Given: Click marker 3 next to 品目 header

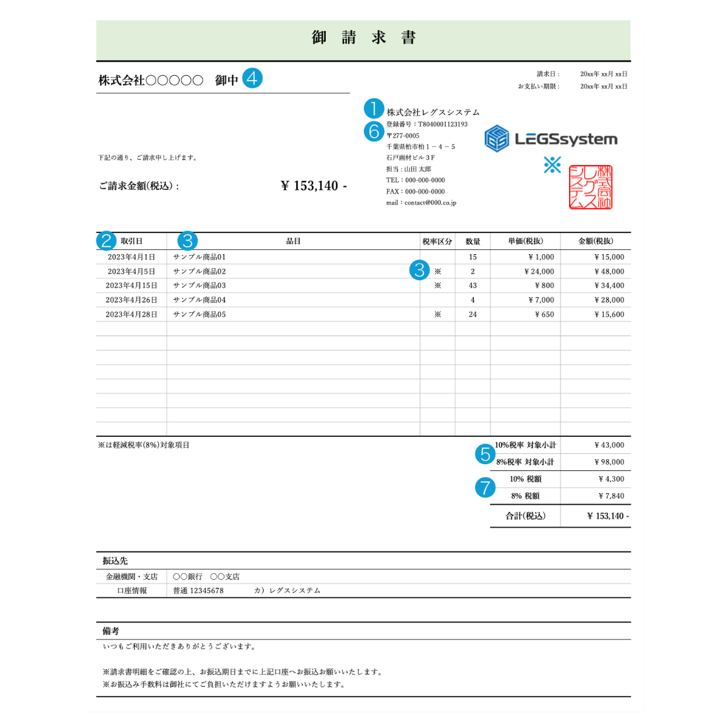Looking at the screenshot, I should (187, 241).
